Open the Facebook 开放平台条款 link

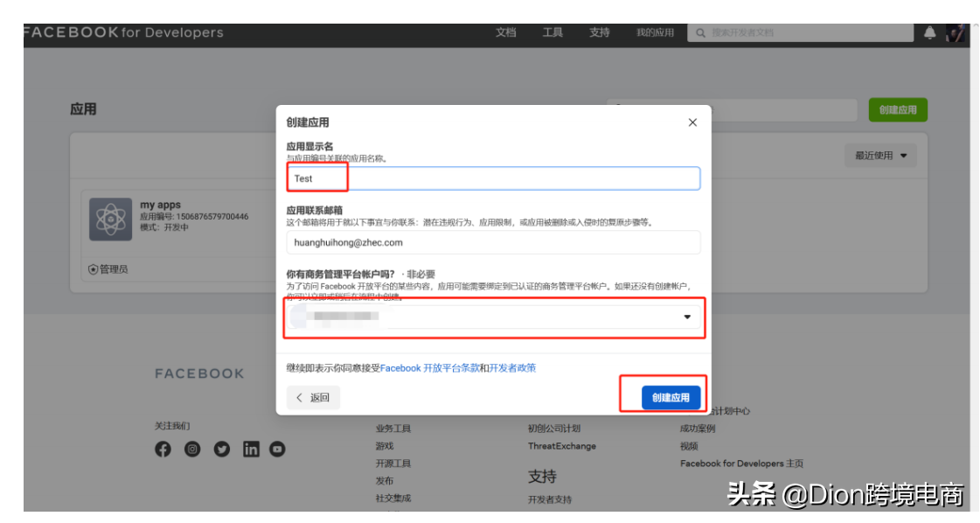[429, 368]
